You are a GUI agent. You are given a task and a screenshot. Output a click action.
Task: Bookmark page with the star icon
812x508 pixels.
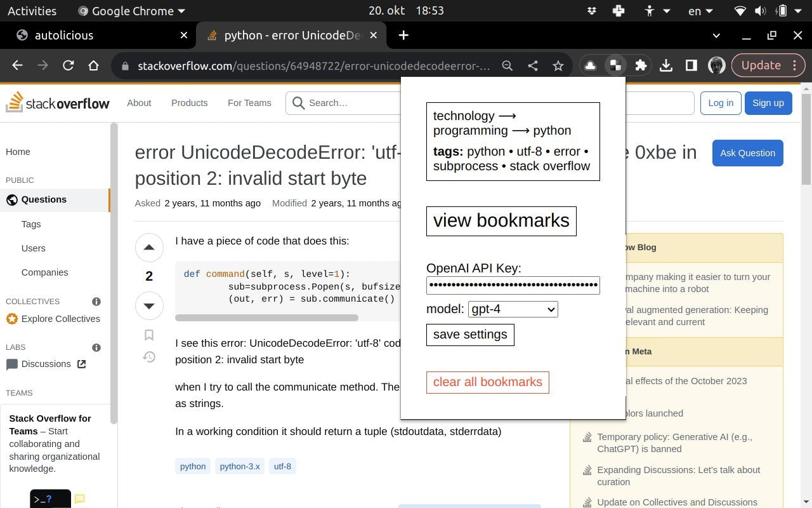(x=558, y=65)
